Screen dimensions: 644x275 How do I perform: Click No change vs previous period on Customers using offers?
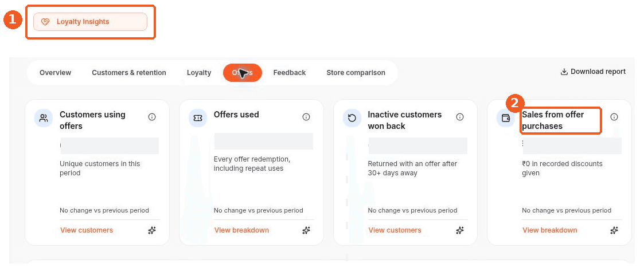104,211
